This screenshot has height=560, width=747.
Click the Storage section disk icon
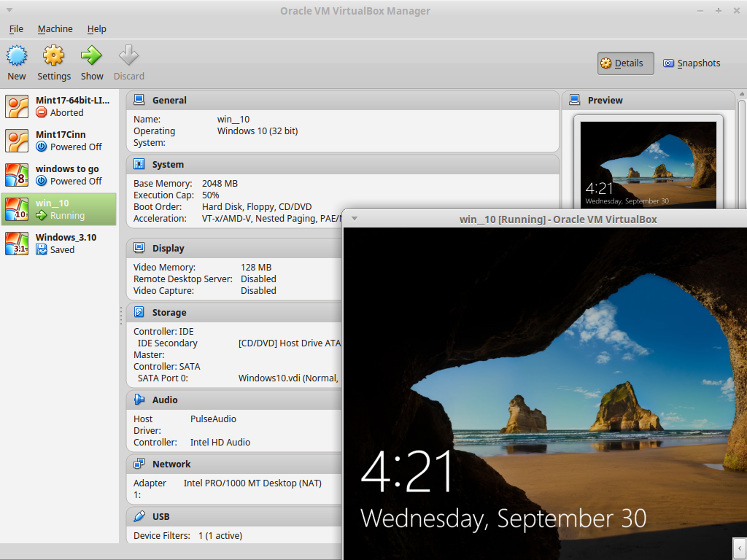click(139, 312)
